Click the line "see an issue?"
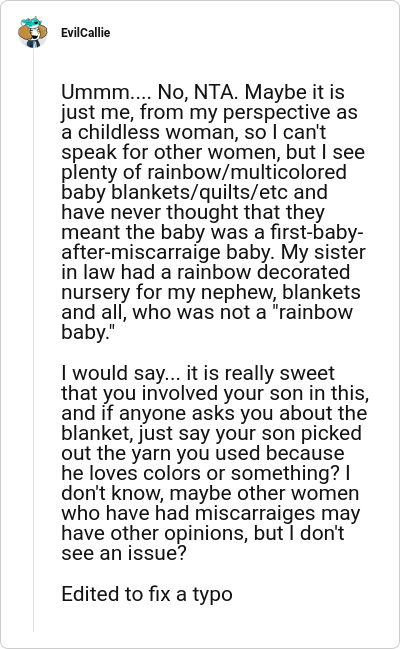The width and height of the screenshot is (400, 649). pos(124,553)
